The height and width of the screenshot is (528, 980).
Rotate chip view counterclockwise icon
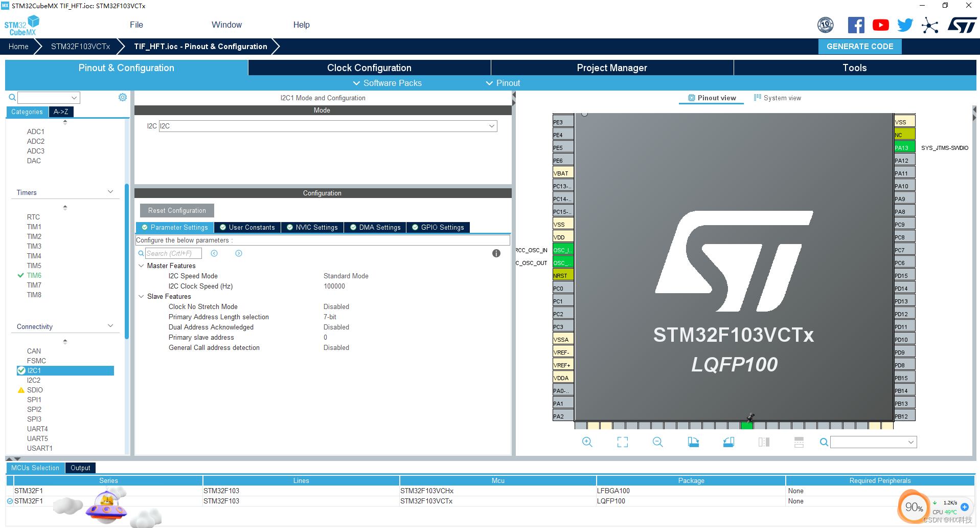pos(728,442)
